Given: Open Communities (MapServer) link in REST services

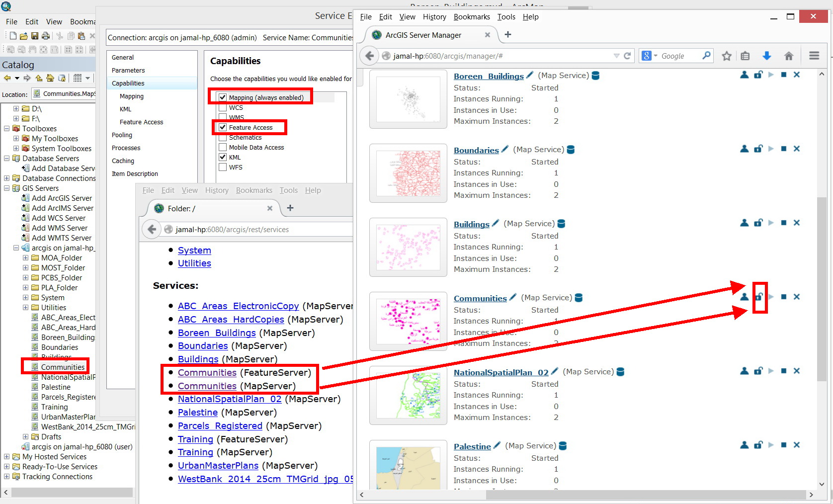Looking at the screenshot, I should [207, 386].
